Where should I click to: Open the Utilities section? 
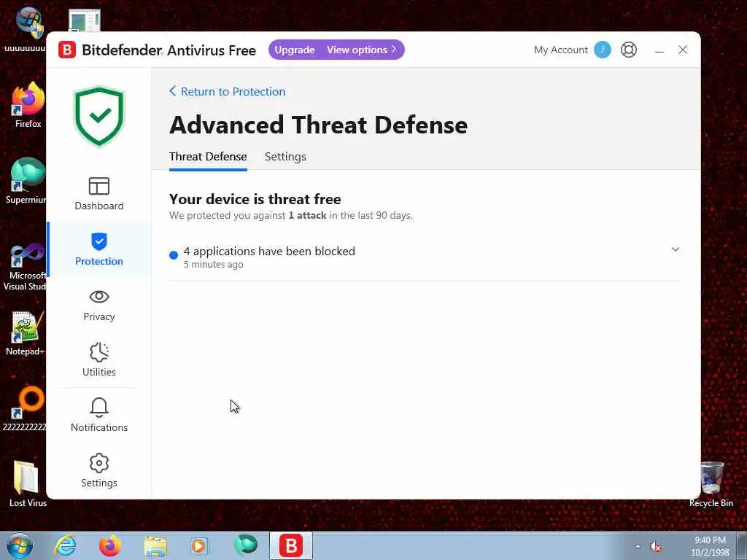tap(99, 360)
